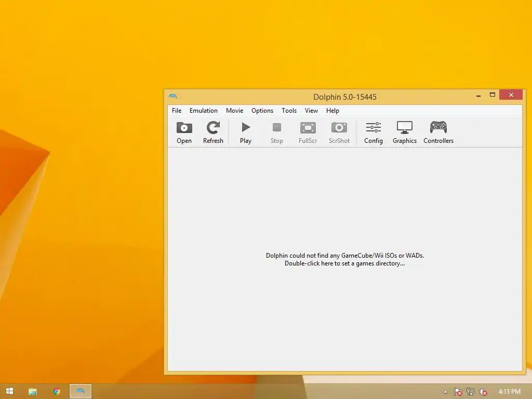Open the Windows Start button
Viewport: 532px width, 399px height.
(x=9, y=391)
